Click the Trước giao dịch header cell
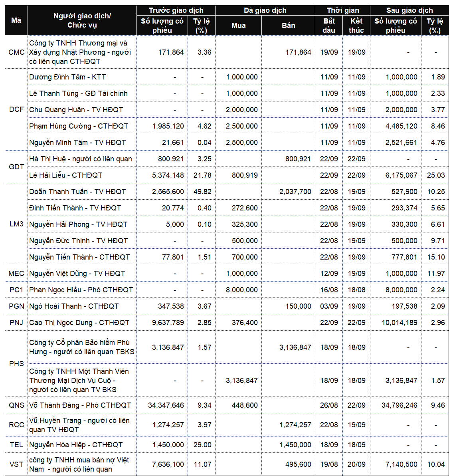449x476 pixels. coord(176,10)
